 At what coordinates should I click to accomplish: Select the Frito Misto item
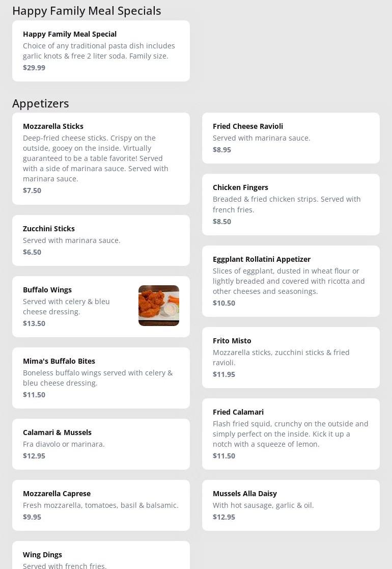[291, 358]
